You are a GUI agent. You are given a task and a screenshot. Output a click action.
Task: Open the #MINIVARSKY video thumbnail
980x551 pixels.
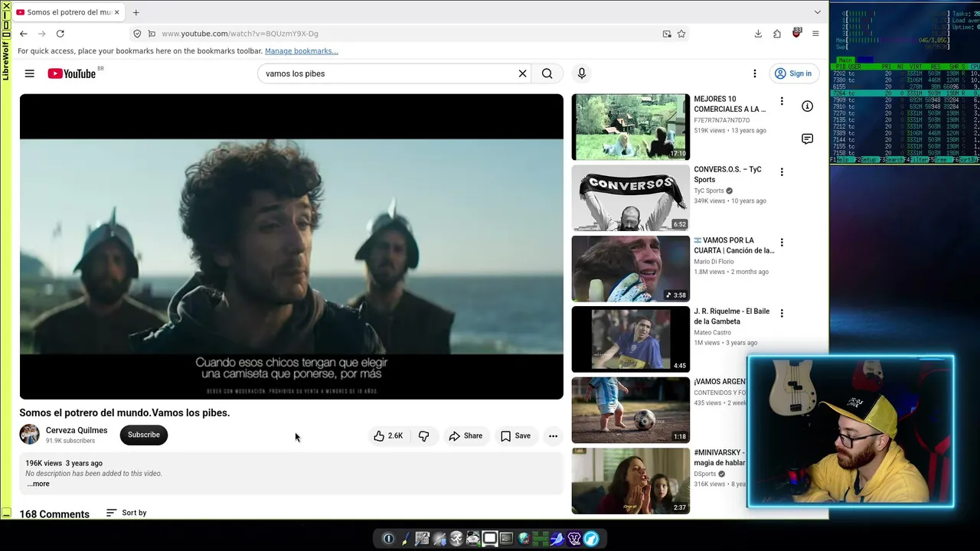point(631,481)
